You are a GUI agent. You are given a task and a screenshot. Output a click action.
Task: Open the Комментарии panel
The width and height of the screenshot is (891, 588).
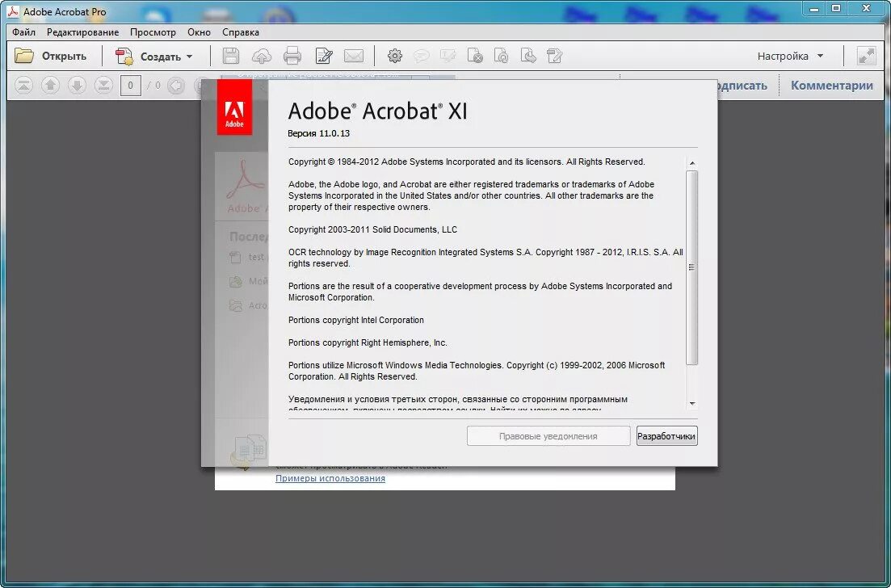[831, 86]
